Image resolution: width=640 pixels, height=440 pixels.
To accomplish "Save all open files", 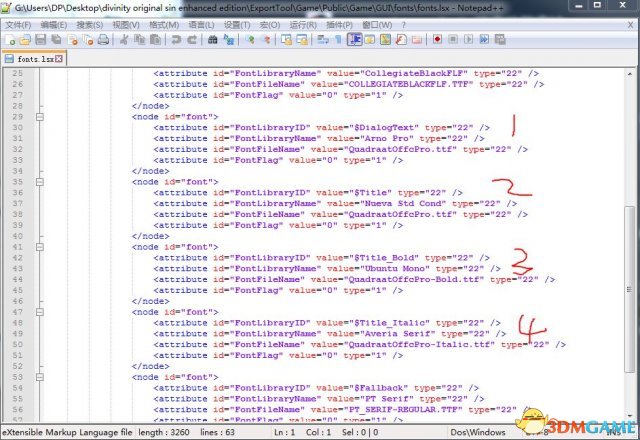I will tap(56, 40).
